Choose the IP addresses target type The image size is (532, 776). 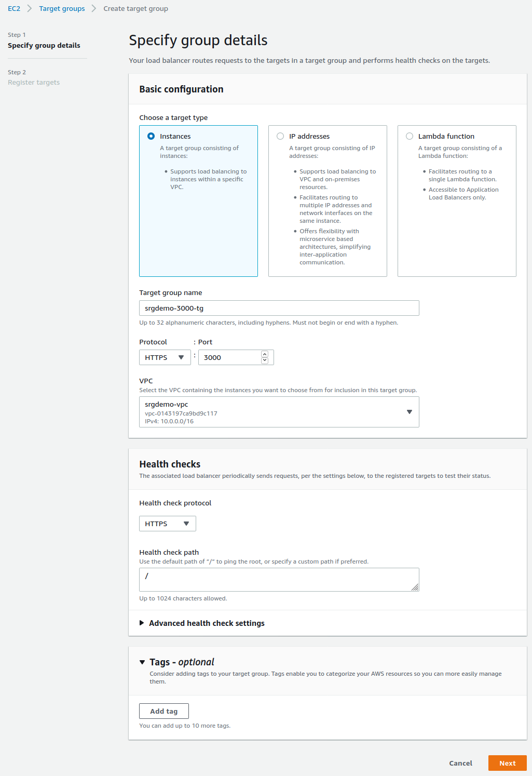[280, 136]
